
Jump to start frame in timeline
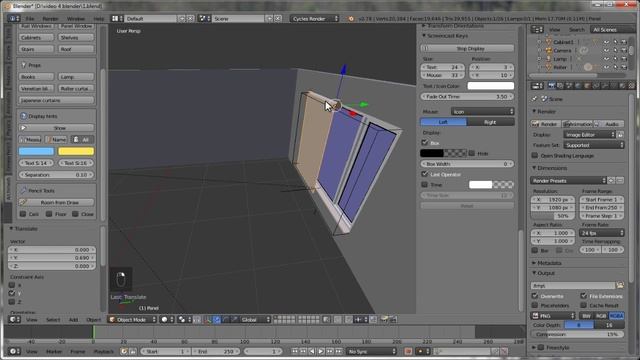294,351
